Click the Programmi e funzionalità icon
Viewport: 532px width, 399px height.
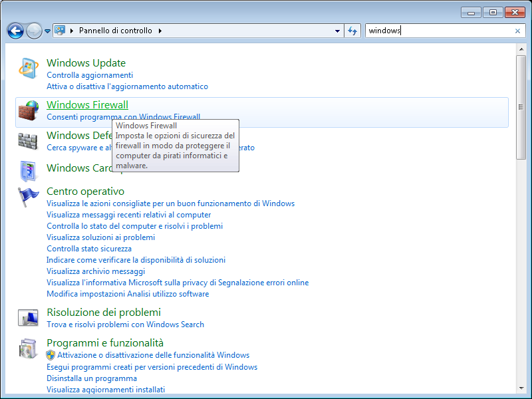coord(27,348)
